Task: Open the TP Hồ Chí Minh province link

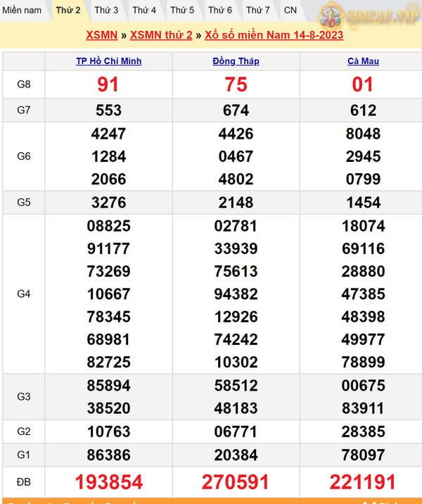Action: click(x=108, y=61)
